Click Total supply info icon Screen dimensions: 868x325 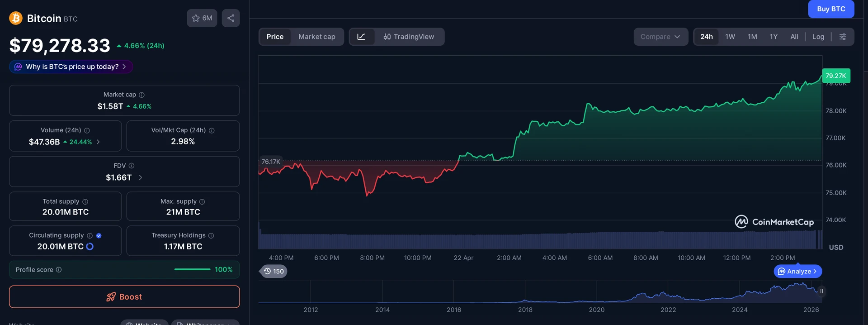click(85, 201)
